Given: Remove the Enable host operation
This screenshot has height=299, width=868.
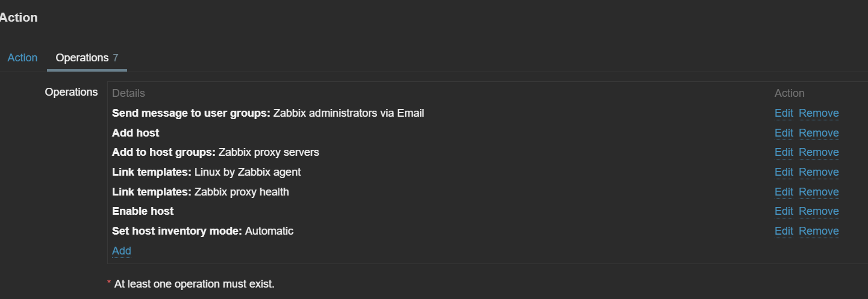Looking at the screenshot, I should (819, 211).
